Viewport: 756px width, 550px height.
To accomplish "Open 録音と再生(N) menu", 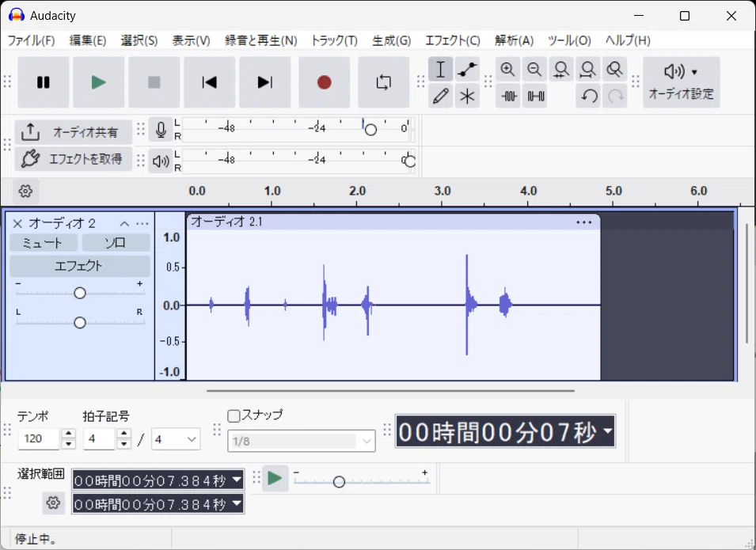I will pos(260,40).
